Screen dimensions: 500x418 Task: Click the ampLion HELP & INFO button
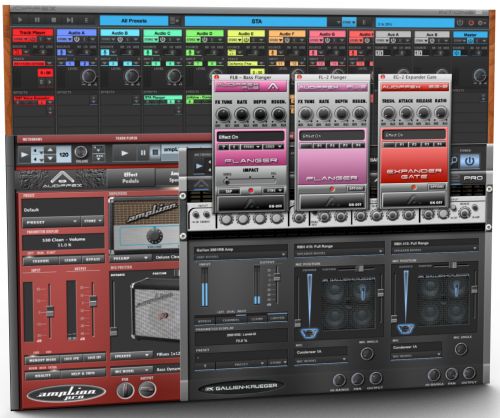point(83,373)
